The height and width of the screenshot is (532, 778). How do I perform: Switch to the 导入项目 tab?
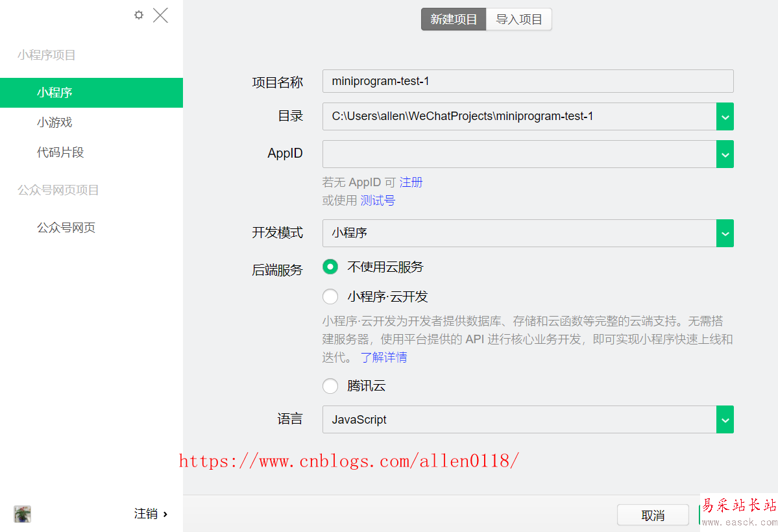pos(519,19)
